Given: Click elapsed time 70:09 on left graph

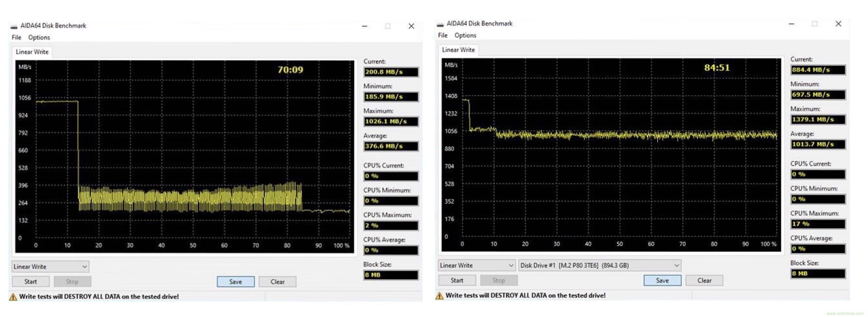Looking at the screenshot, I should 290,70.
